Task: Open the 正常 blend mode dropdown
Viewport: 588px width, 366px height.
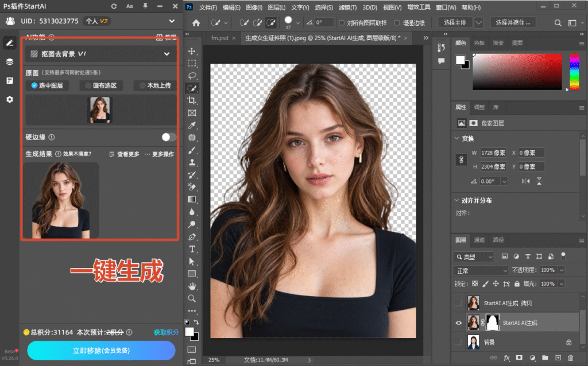Action: tap(481, 270)
